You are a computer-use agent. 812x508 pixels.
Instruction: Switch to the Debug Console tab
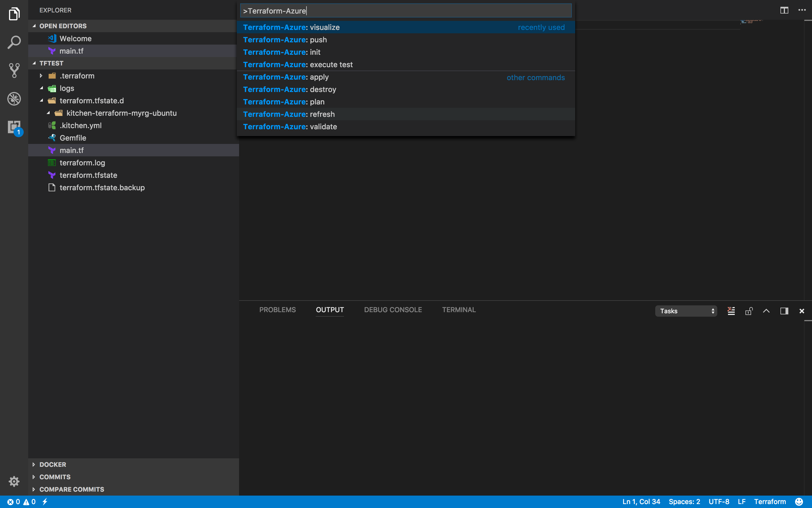(x=393, y=310)
